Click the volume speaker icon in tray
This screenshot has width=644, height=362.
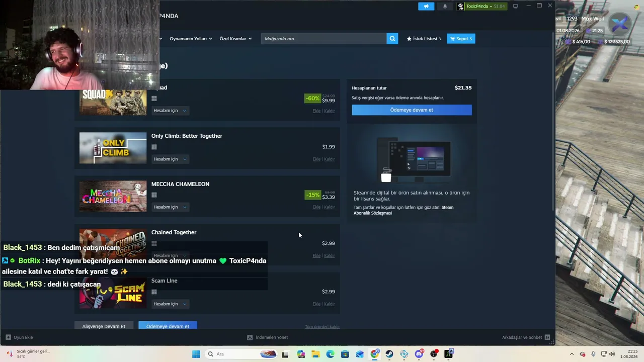pyautogui.click(x=612, y=354)
